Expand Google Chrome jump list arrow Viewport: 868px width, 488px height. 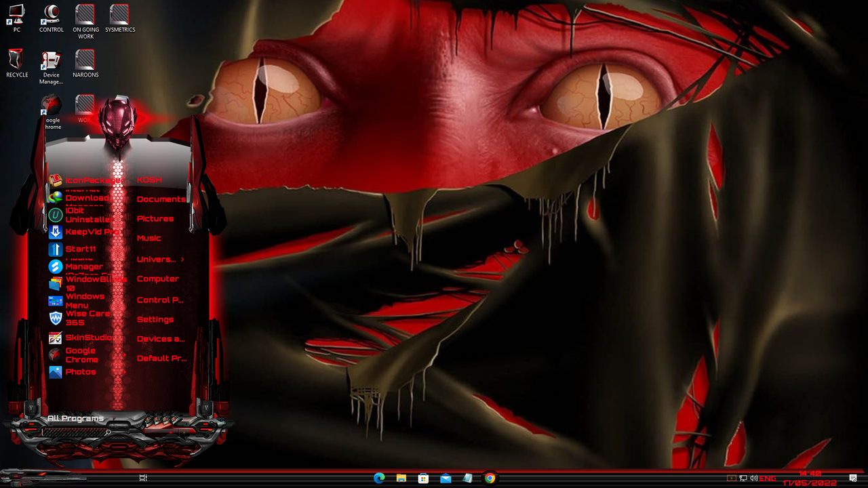(123, 355)
